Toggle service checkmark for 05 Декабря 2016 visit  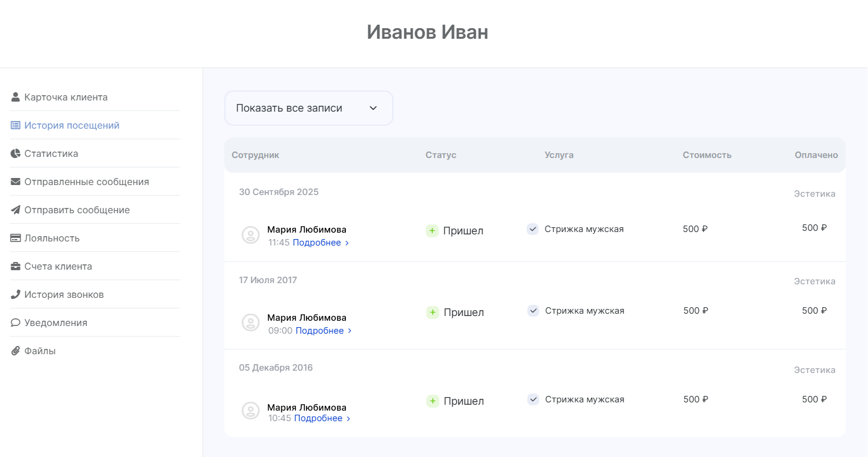coord(533,399)
